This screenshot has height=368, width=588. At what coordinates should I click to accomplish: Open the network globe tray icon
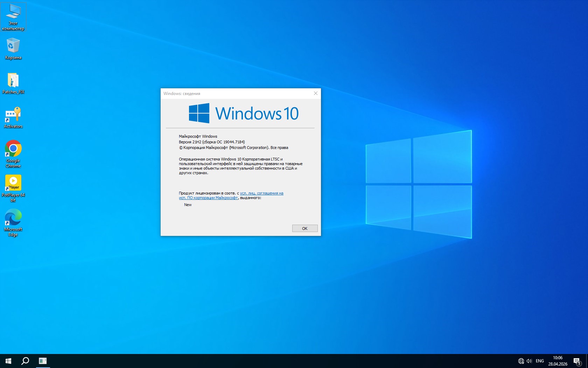coord(521,361)
